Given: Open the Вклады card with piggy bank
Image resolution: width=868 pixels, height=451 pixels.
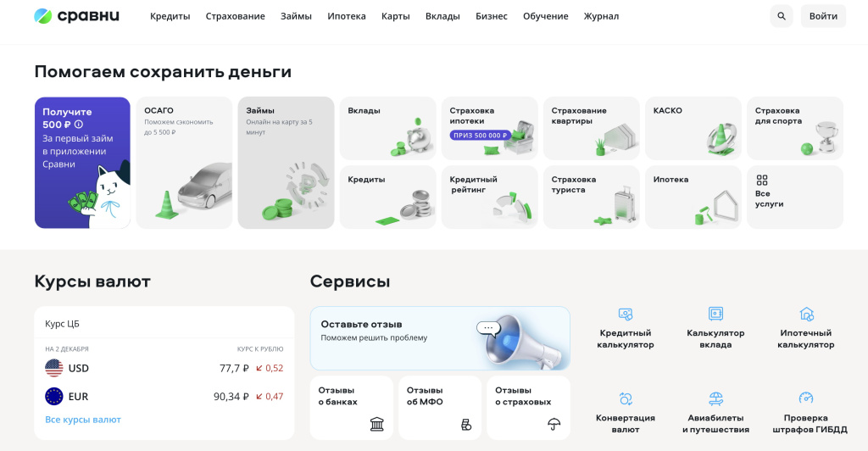Looking at the screenshot, I should click(x=388, y=128).
